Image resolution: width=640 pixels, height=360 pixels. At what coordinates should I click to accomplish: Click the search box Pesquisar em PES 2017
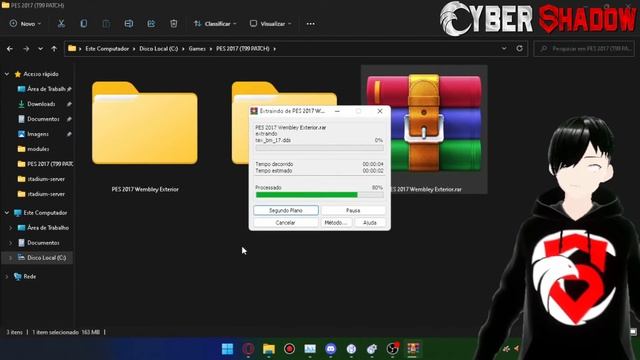(584, 49)
